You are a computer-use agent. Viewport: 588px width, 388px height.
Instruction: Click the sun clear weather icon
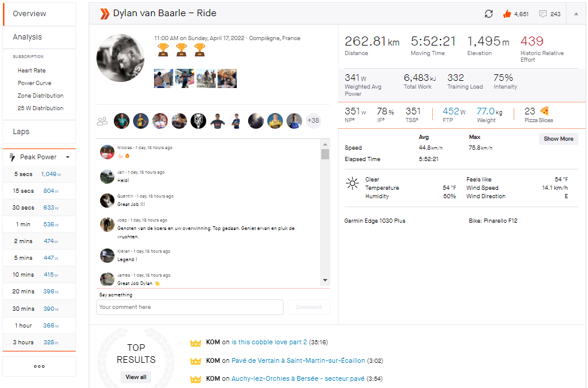click(x=352, y=183)
